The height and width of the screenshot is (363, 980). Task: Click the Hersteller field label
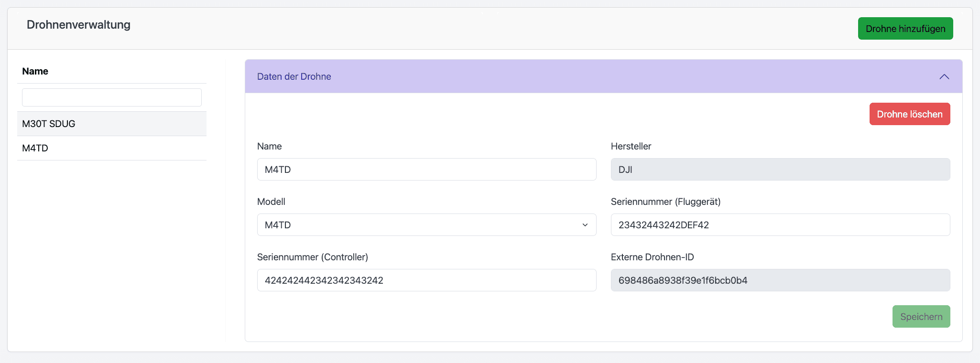click(631, 146)
